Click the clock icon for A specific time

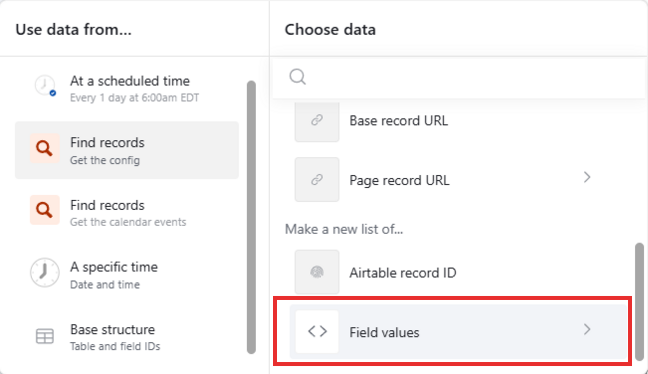[45, 273]
